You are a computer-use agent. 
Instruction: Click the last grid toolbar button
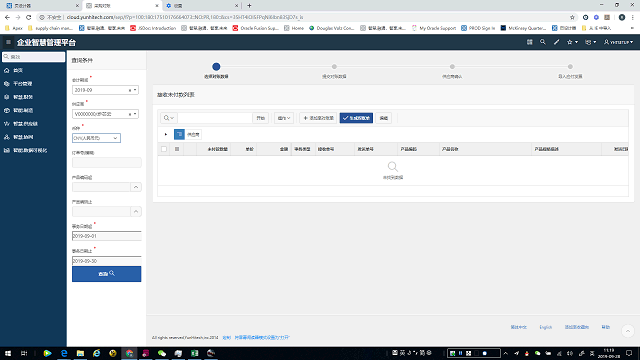tap(384, 118)
